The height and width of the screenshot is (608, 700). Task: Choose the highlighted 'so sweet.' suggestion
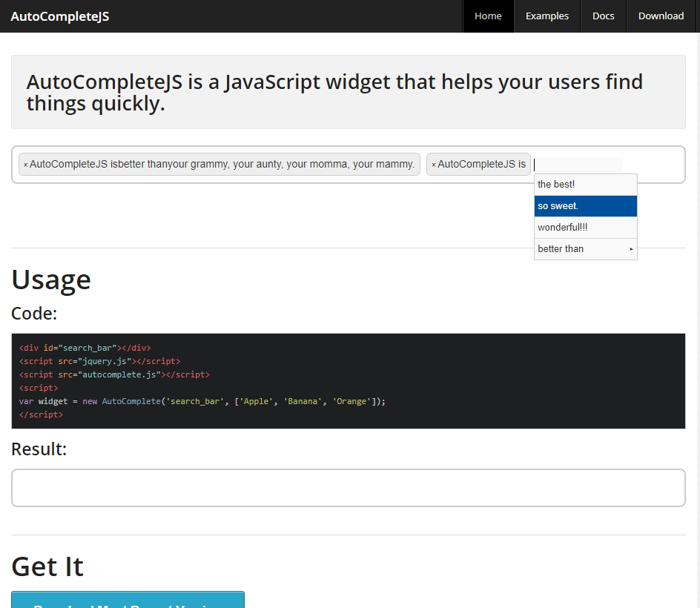[x=585, y=206]
